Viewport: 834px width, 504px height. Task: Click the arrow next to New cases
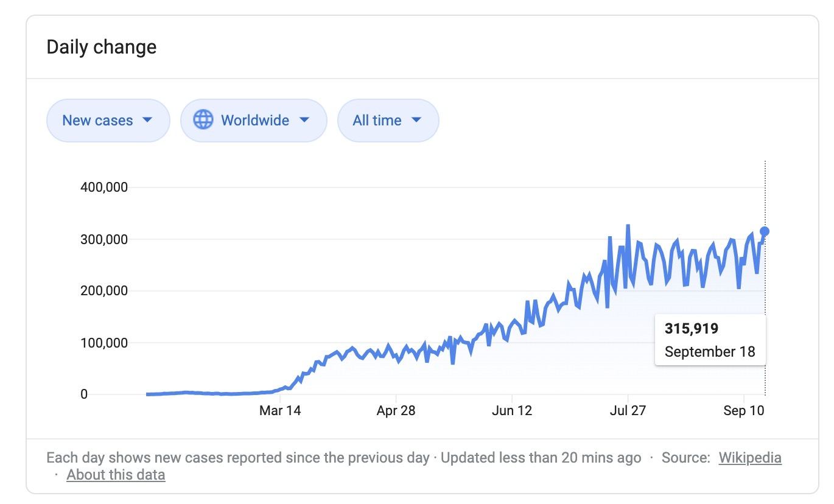click(x=147, y=120)
